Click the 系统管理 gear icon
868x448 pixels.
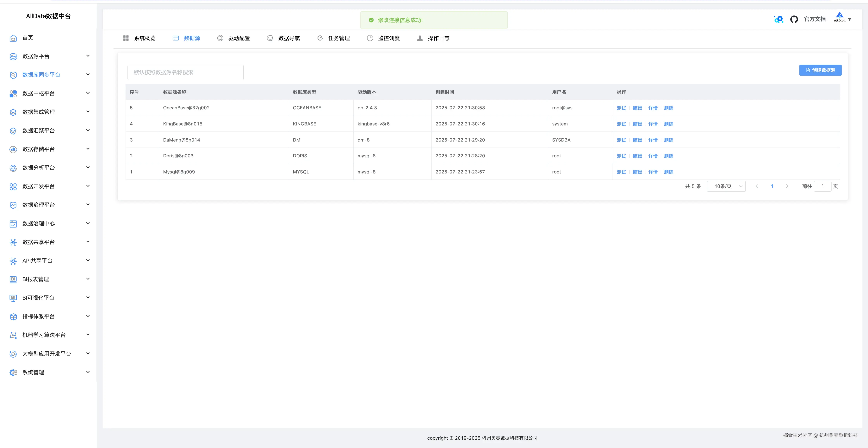[13, 372]
